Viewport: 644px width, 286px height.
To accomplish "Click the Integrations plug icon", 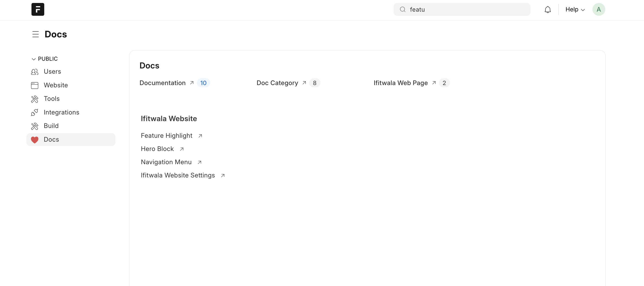I will 34,112.
